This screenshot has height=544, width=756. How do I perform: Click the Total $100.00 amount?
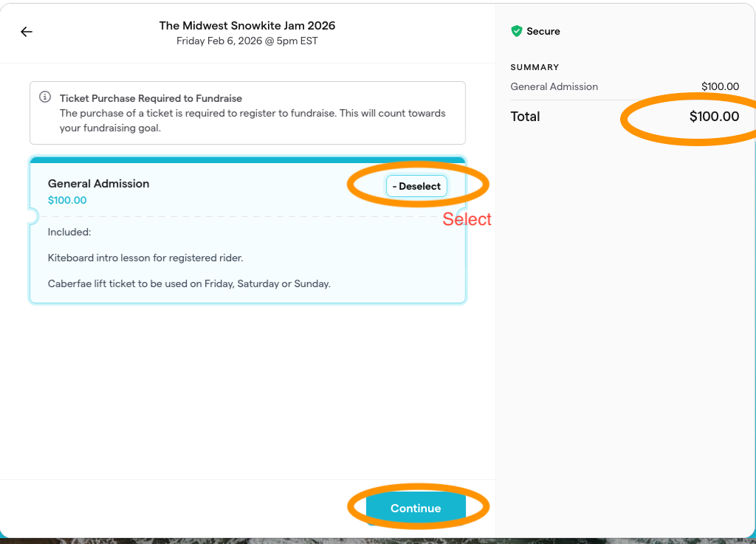click(x=714, y=117)
